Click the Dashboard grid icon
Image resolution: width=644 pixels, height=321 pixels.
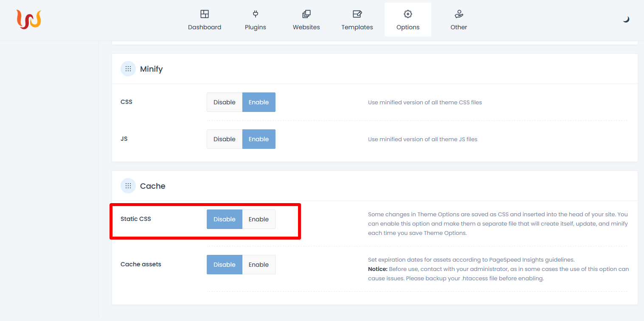point(205,14)
